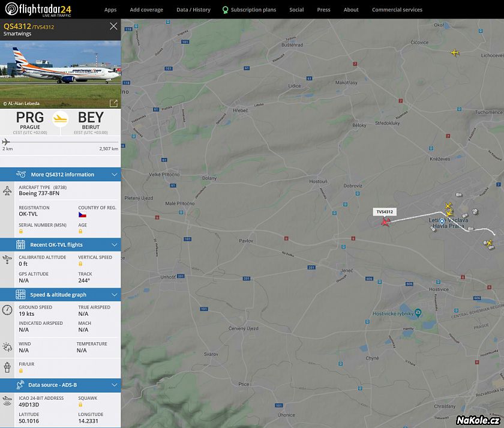The height and width of the screenshot is (428, 504).
Task: Click the locked Serial Number padlock
Action: 21,231
